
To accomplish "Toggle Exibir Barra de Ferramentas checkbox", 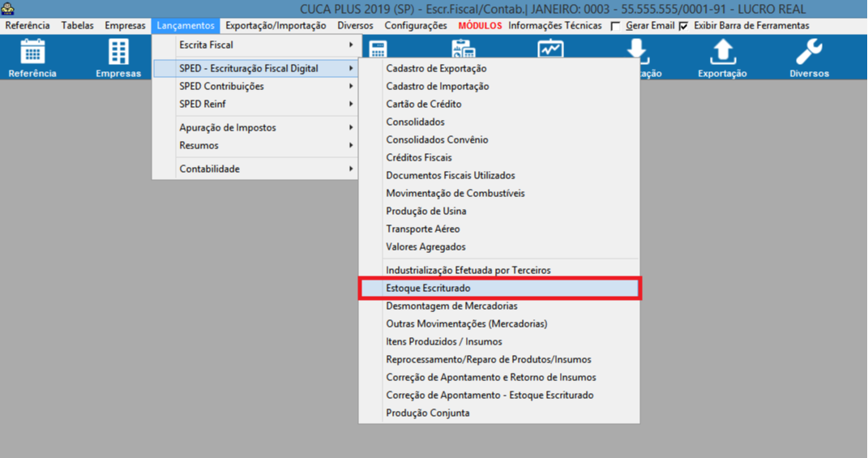I will point(684,26).
